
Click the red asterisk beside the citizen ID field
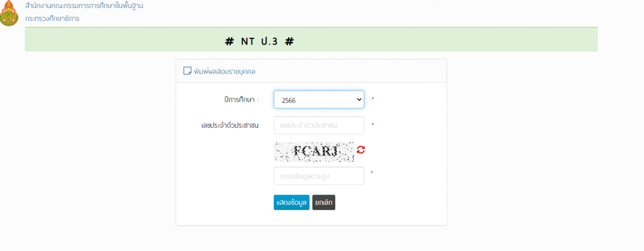pos(373,125)
